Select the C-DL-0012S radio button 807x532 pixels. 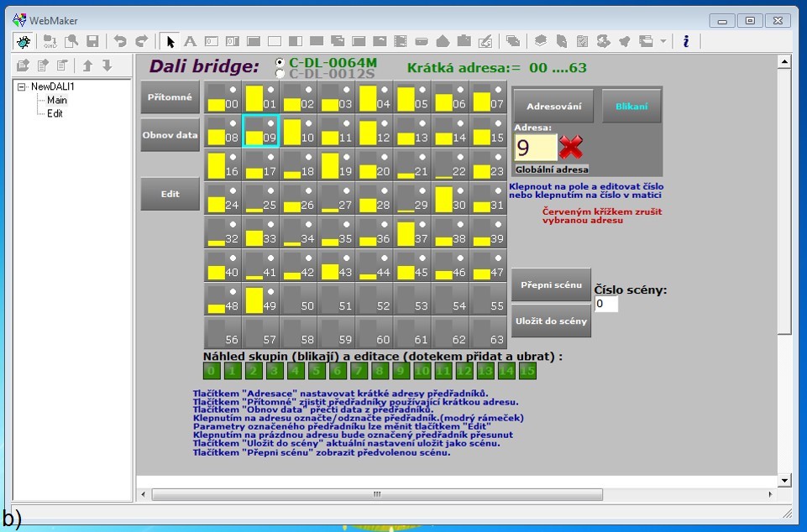tap(280, 74)
